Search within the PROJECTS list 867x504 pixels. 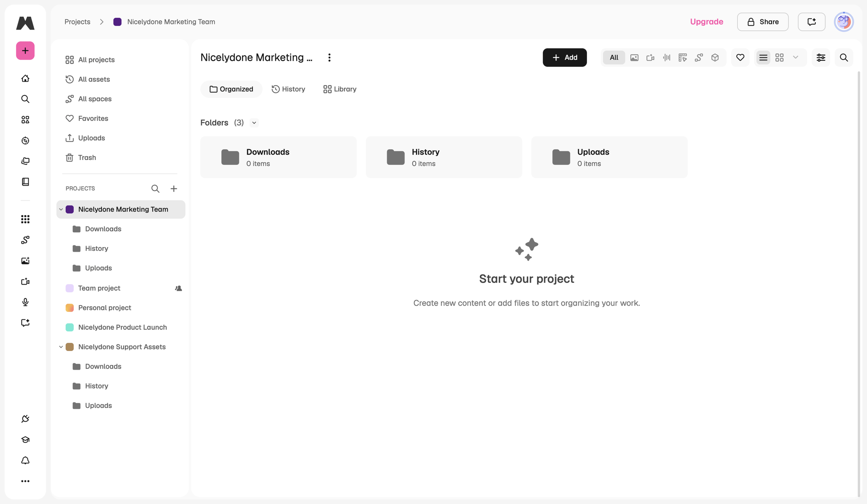click(x=155, y=189)
